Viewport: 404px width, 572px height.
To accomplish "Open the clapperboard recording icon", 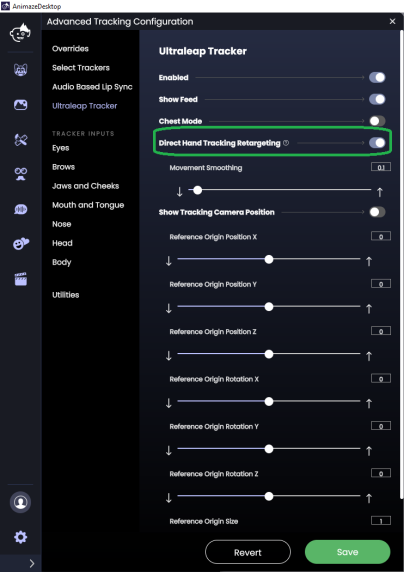I will pyautogui.click(x=21, y=279).
